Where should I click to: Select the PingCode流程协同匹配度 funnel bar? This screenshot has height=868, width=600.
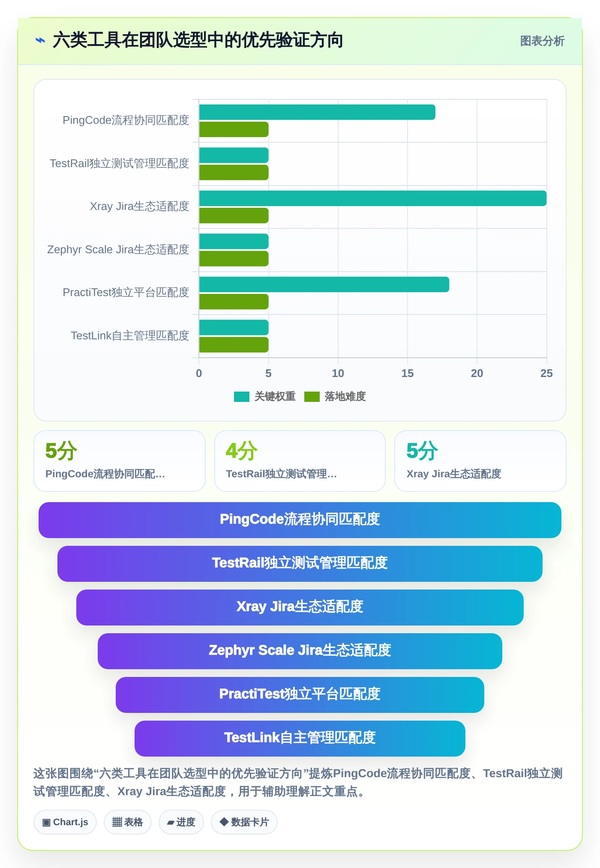point(300,520)
